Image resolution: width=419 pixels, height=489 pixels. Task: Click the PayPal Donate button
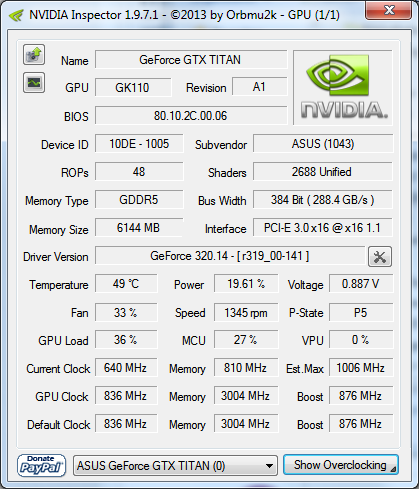click(x=41, y=465)
